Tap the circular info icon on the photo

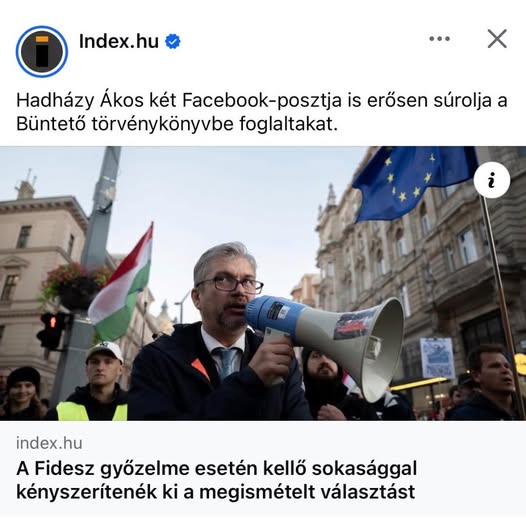coord(492,180)
